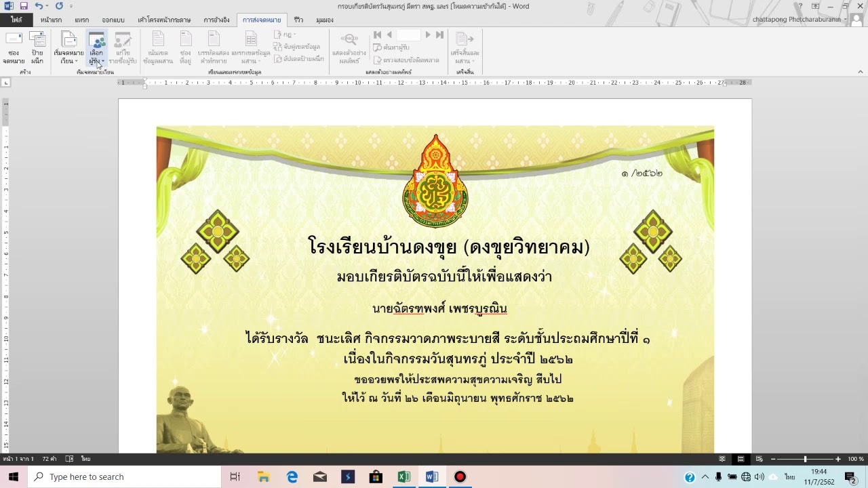Open Microsoft Store from the taskbar
Image resolution: width=868 pixels, height=488 pixels.
376,476
